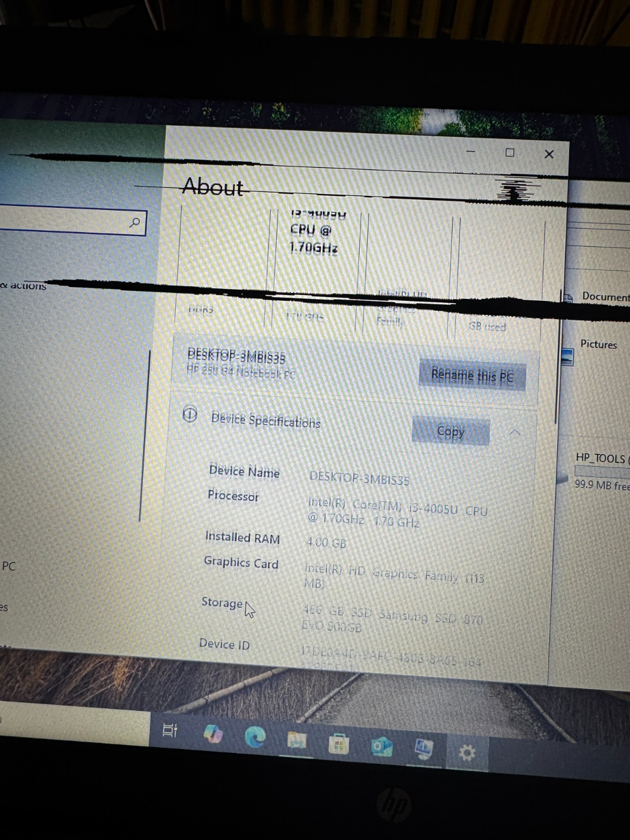Open Microsoft Edge from the taskbar

click(255, 737)
